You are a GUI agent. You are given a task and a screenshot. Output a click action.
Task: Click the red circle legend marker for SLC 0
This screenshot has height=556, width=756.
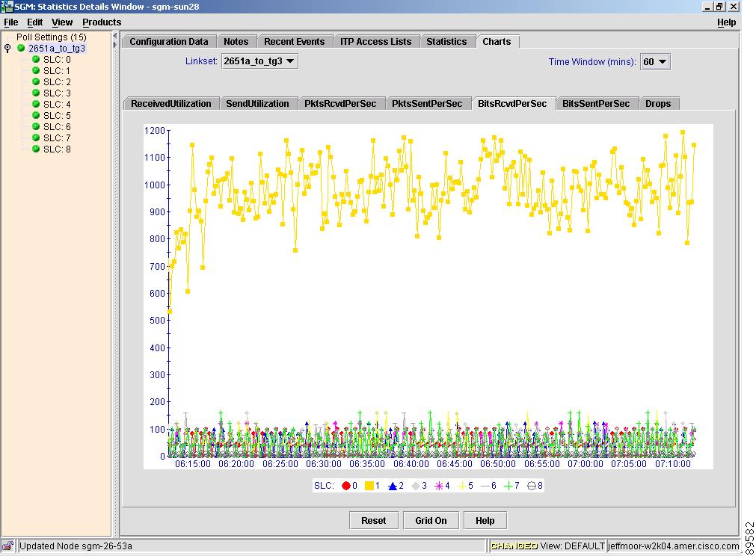[x=346, y=486]
